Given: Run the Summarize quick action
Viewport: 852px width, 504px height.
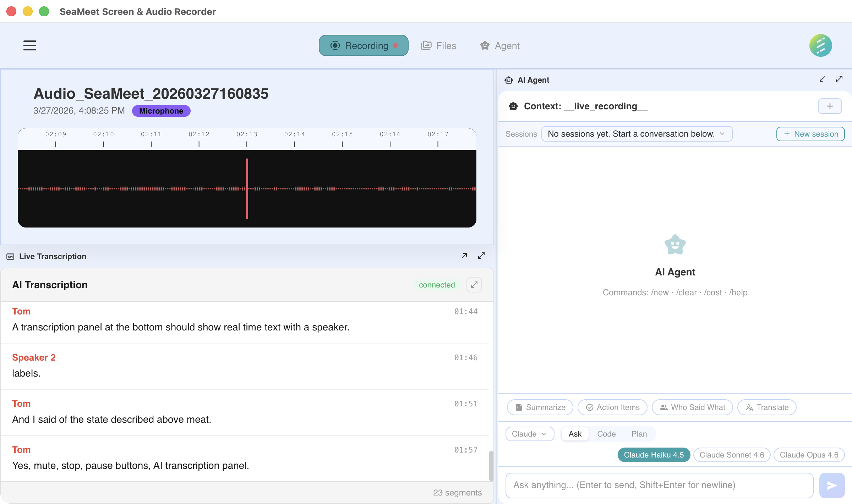Looking at the screenshot, I should [540, 407].
